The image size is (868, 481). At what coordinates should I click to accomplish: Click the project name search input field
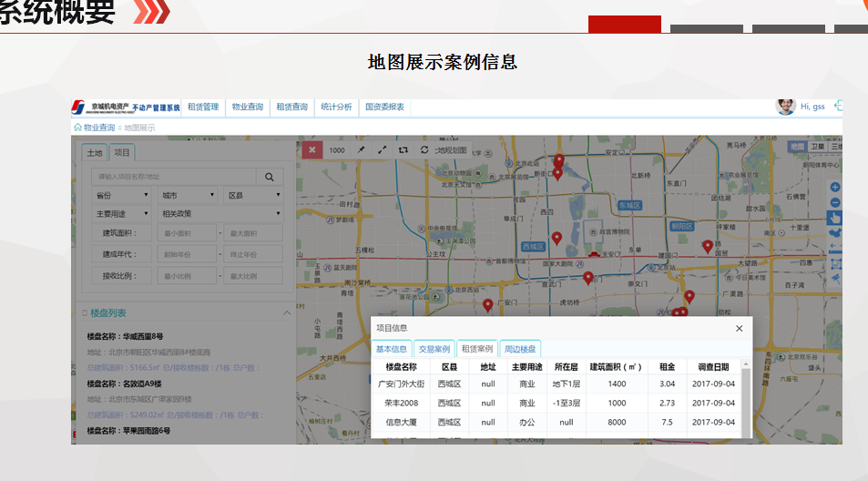[x=169, y=177]
